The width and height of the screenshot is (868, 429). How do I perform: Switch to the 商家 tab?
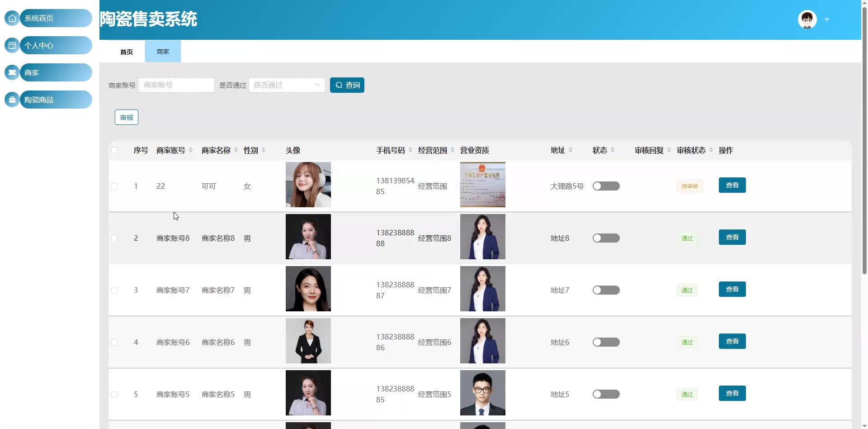click(x=163, y=52)
